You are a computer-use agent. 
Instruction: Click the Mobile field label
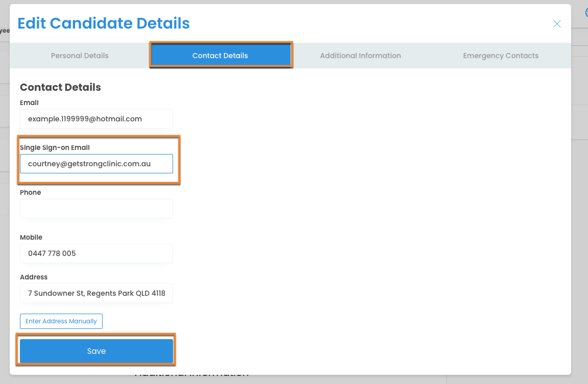coord(31,238)
